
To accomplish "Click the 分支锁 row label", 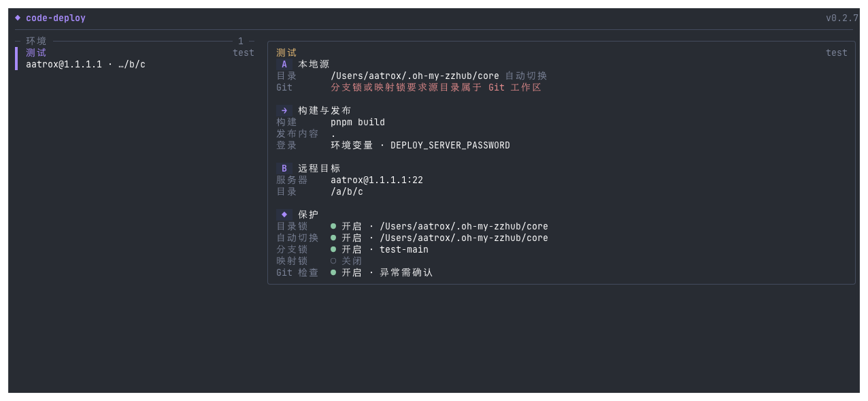I will pyautogui.click(x=292, y=249).
